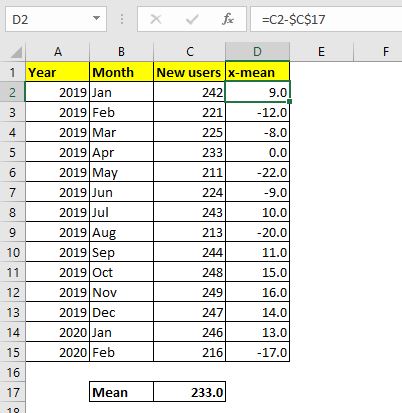This screenshot has height=413, width=402.
Task: Select column C header
Action: coord(189,52)
